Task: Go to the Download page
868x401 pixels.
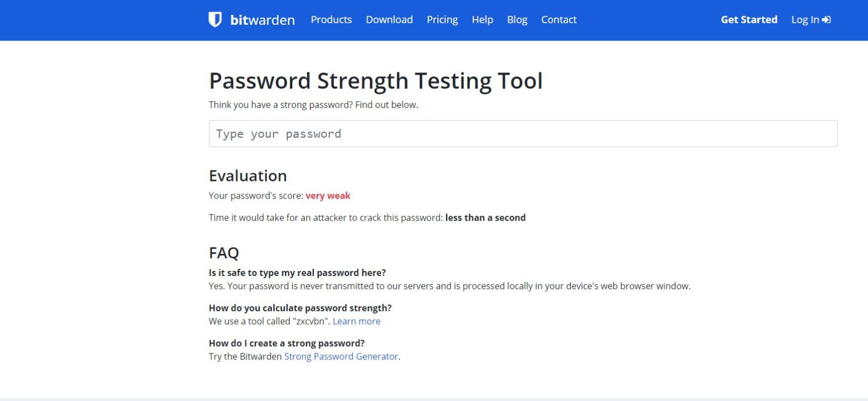Action: pyautogui.click(x=389, y=19)
